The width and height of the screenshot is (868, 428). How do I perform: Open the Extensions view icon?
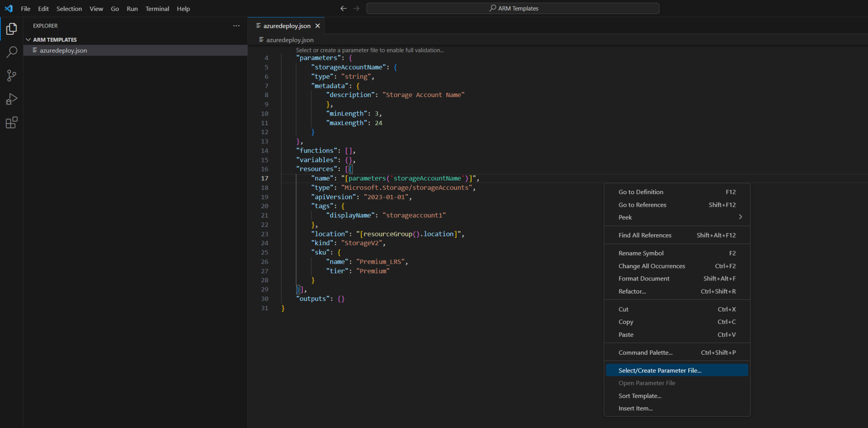pos(11,122)
